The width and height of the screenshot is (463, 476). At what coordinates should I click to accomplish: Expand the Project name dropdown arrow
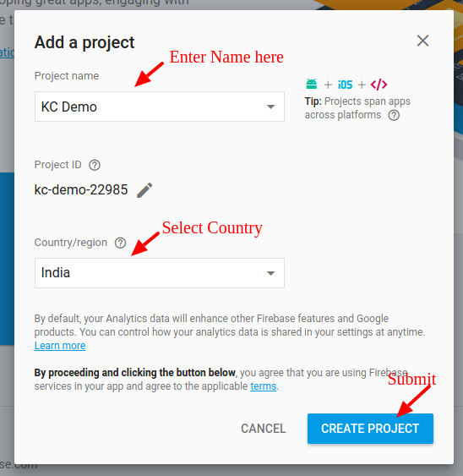(270, 107)
